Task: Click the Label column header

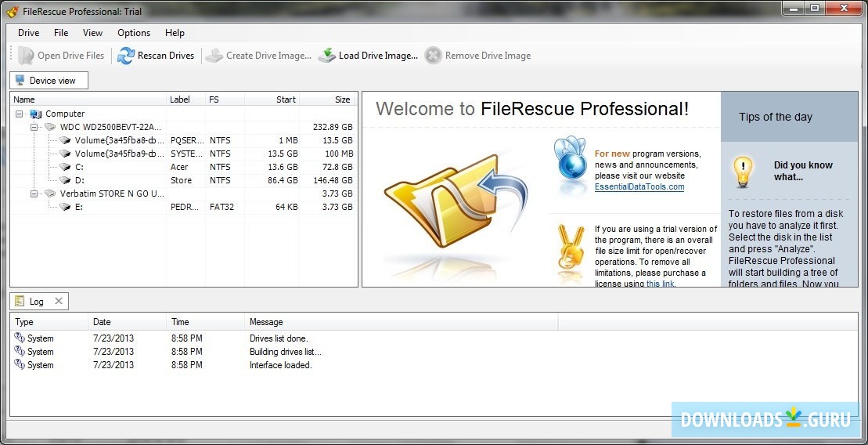Action: (x=186, y=99)
